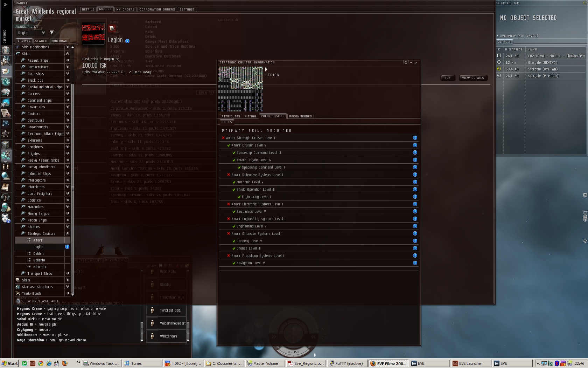This screenshot has height=368, width=588.
Task: Show info for Mechanic Level V
Action: (415, 182)
